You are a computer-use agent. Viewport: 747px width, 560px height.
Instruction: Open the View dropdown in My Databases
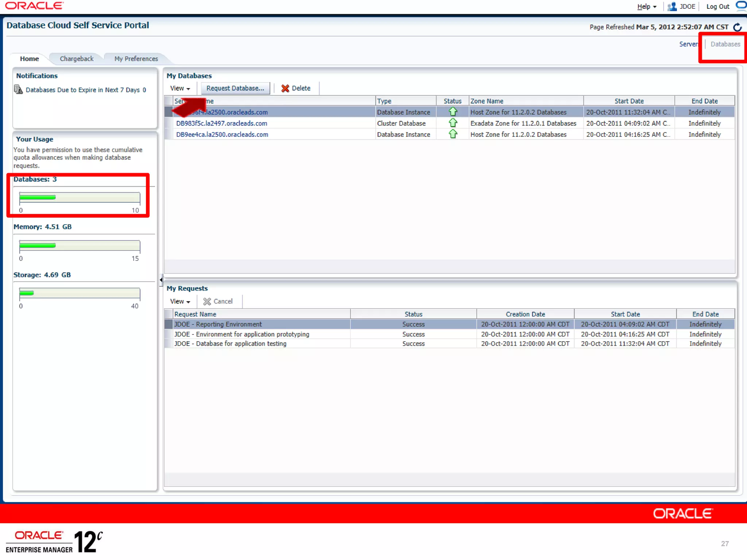(x=180, y=88)
